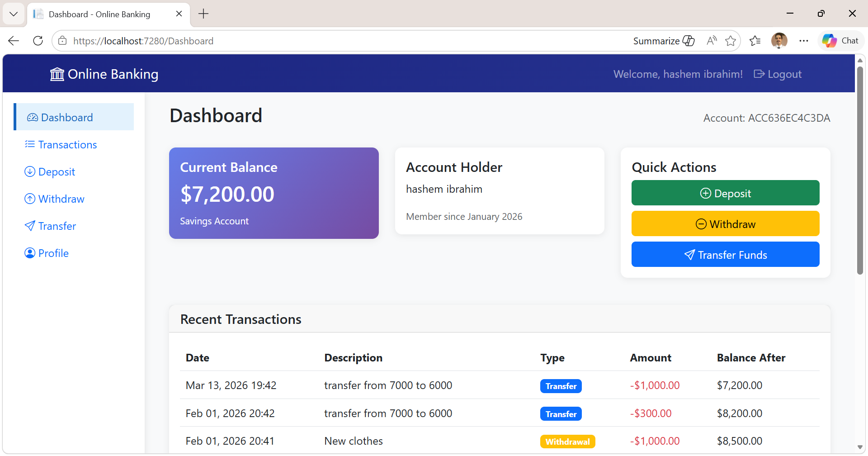
Task: Open the Copilot Chat button
Action: [840, 41]
